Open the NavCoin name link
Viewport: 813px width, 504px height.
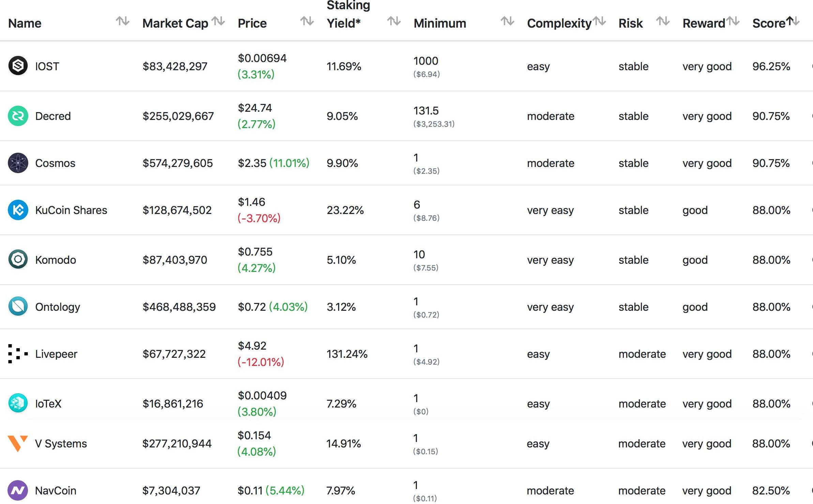point(56,490)
